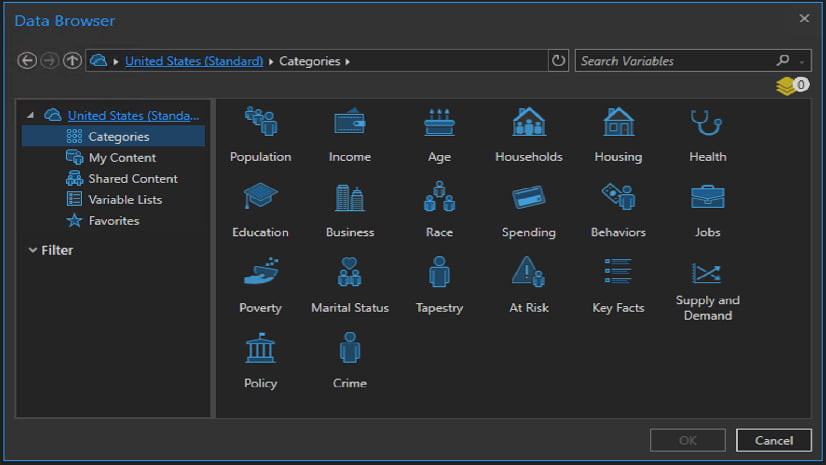Select the Tapestry category icon
The width and height of the screenshot is (826, 465).
(x=439, y=273)
